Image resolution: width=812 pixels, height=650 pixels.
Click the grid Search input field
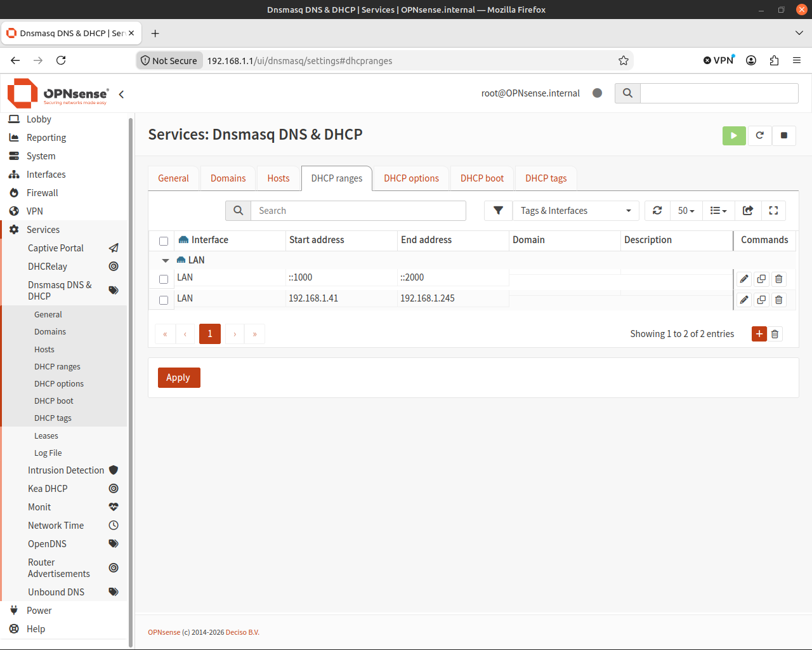[358, 211]
